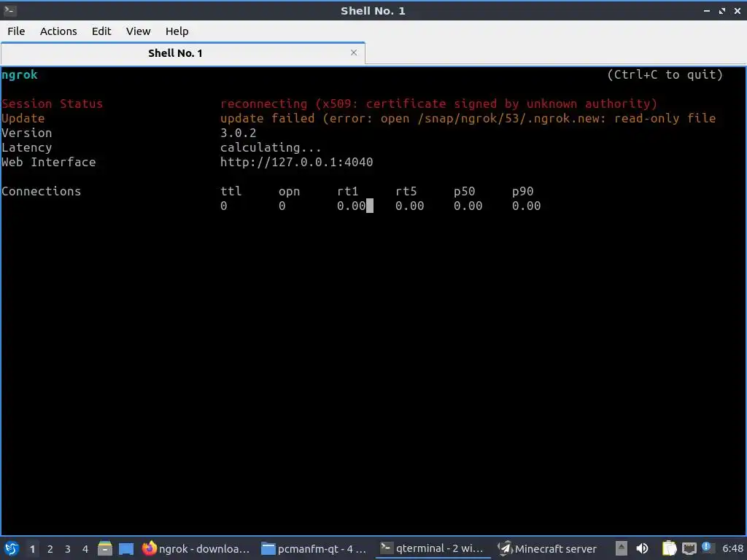Open the clipboard manager tray icon
747x560 pixels.
pyautogui.click(x=669, y=548)
